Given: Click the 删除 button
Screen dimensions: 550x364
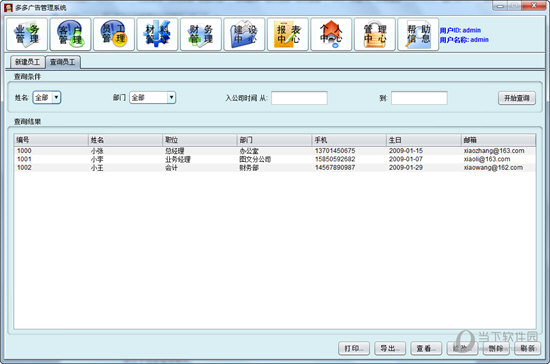Looking at the screenshot, I should pos(496,348).
